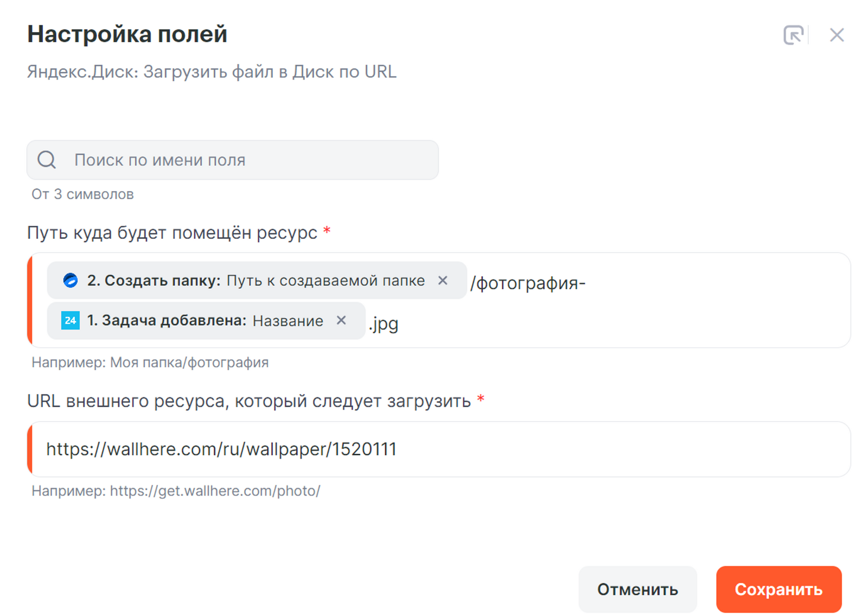Remove the 'Задача добавлена' variable chip
The image size is (868, 616).
341,321
